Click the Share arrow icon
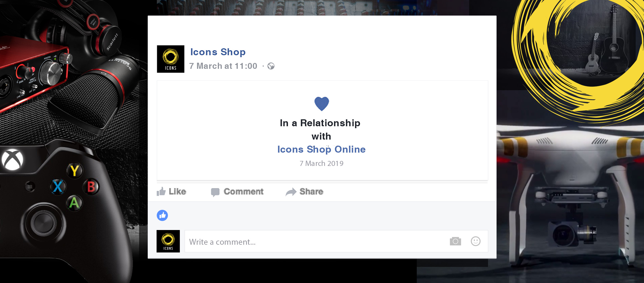This screenshot has width=644, height=283. 291,192
